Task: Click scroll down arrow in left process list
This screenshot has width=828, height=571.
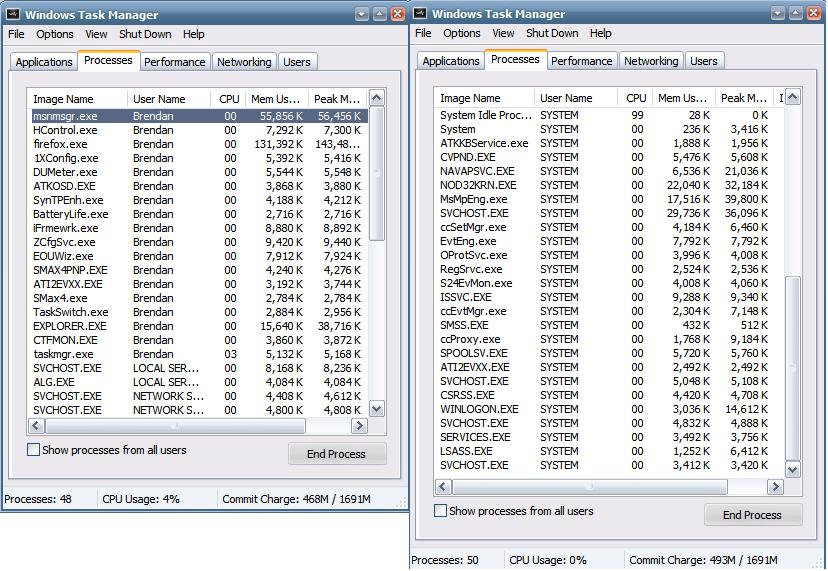Action: [x=377, y=409]
